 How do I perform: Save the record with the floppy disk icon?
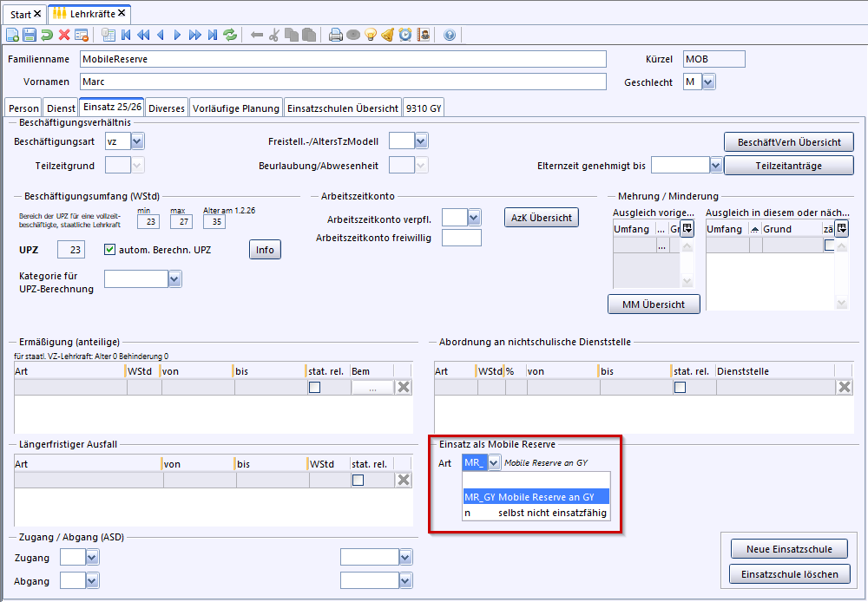click(x=30, y=35)
